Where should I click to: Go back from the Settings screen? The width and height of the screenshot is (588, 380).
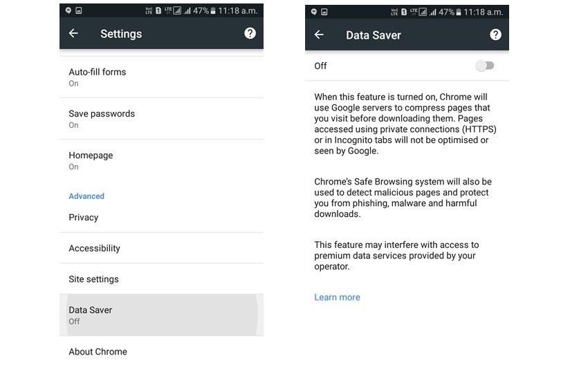coord(73,33)
